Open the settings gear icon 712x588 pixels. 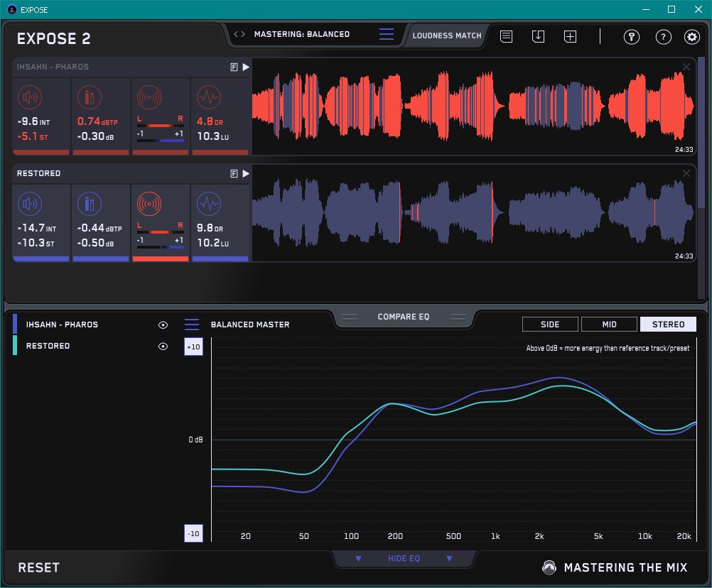coord(691,37)
